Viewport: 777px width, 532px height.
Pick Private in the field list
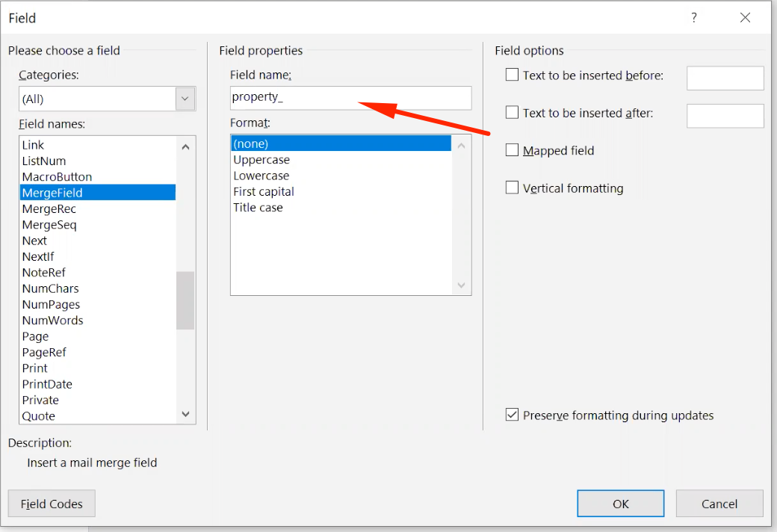click(98, 400)
